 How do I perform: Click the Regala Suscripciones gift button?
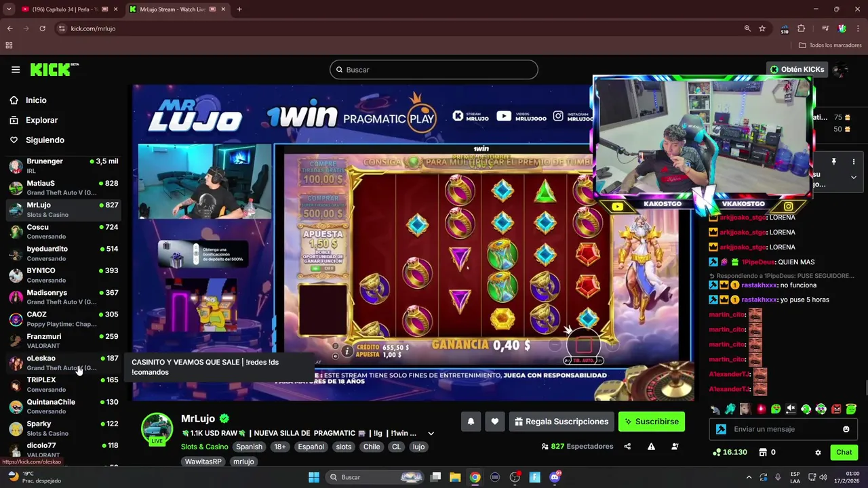click(561, 422)
